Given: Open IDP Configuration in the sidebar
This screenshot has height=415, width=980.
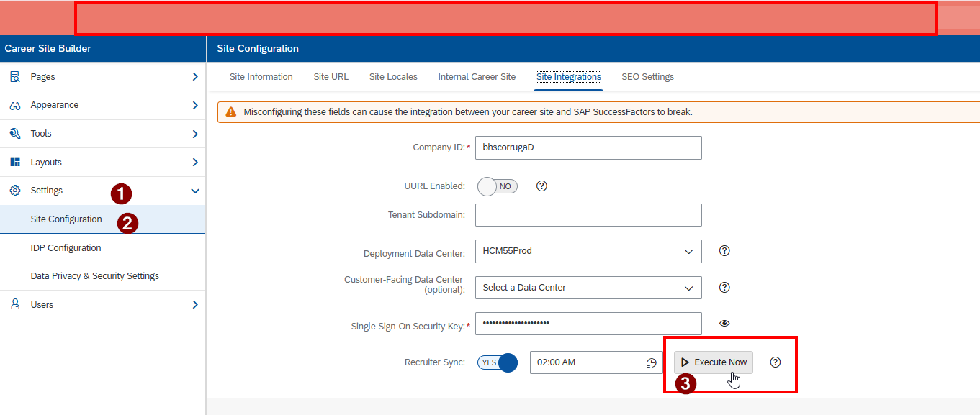Looking at the screenshot, I should point(66,248).
